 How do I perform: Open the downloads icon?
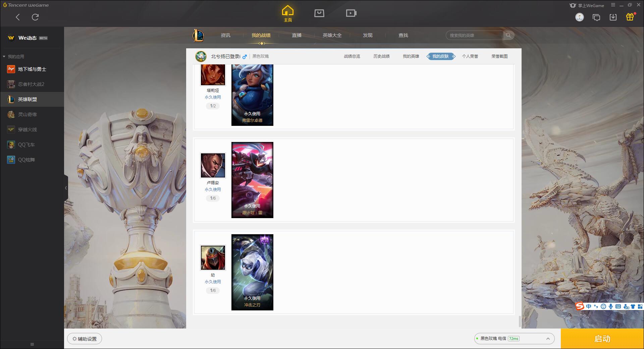click(613, 17)
